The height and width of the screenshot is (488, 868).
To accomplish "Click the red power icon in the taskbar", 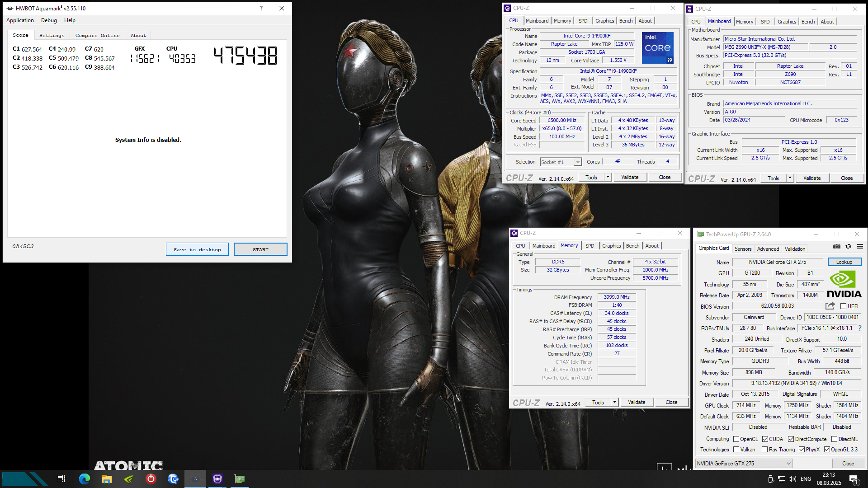I will point(151,479).
